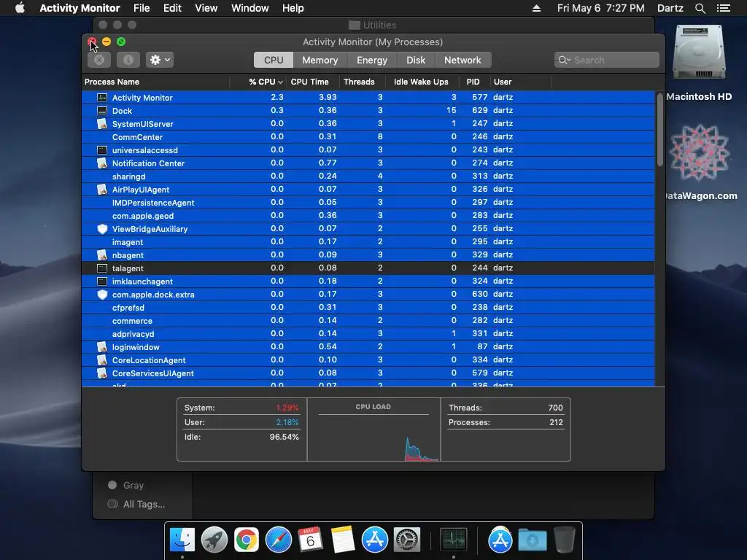
Task: Open Google Chrome from the Dock
Action: point(247,540)
